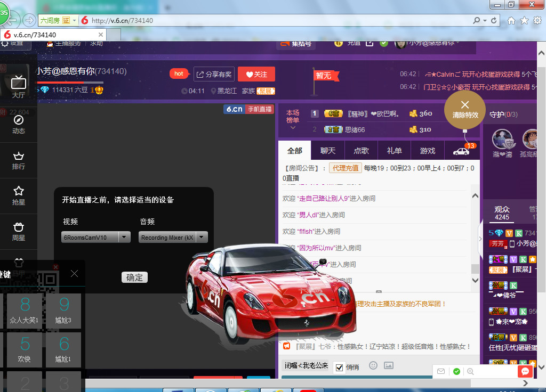Click the browser address bar URL field

(x=275, y=21)
